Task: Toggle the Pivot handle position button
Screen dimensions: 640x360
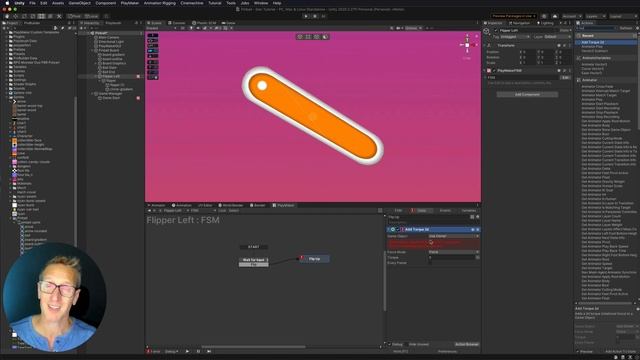Action: point(74,16)
